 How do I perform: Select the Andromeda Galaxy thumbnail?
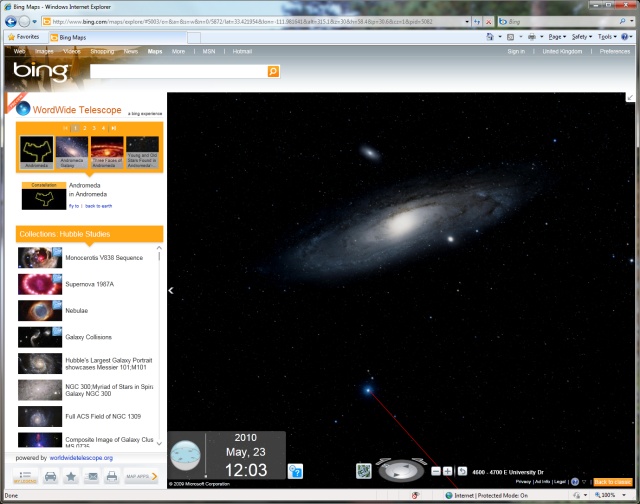point(72,152)
